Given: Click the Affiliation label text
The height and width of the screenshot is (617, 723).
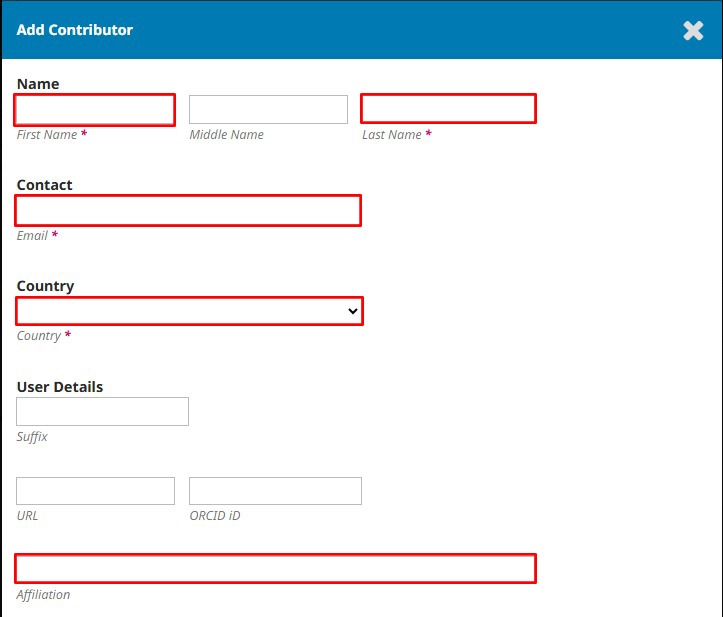Looking at the screenshot, I should tap(43, 594).
